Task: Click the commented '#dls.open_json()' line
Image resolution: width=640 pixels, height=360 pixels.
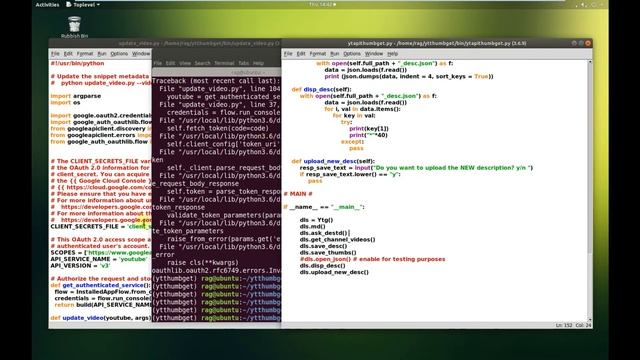Action: coord(372,259)
